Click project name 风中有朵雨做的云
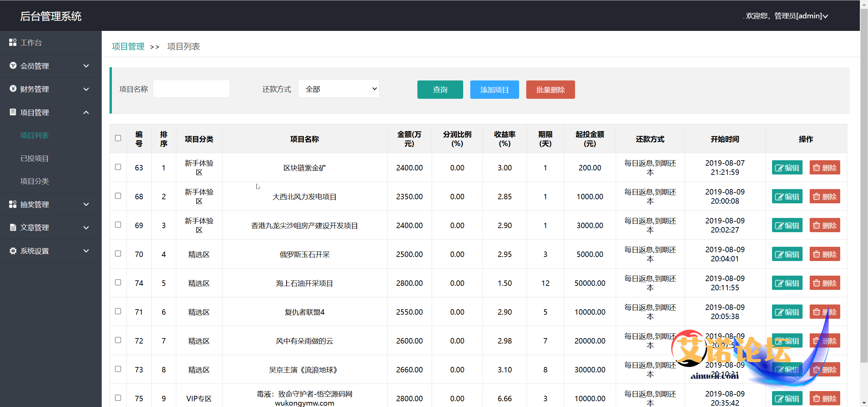Image resolution: width=868 pixels, height=407 pixels. (x=304, y=341)
